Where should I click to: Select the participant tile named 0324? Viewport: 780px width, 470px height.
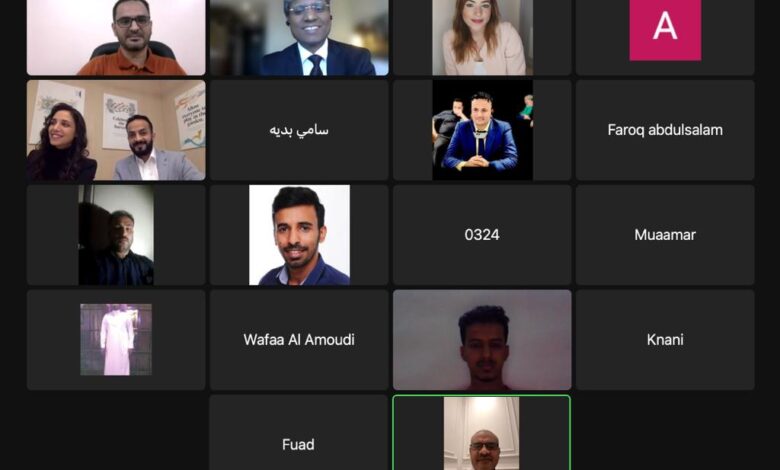482,235
